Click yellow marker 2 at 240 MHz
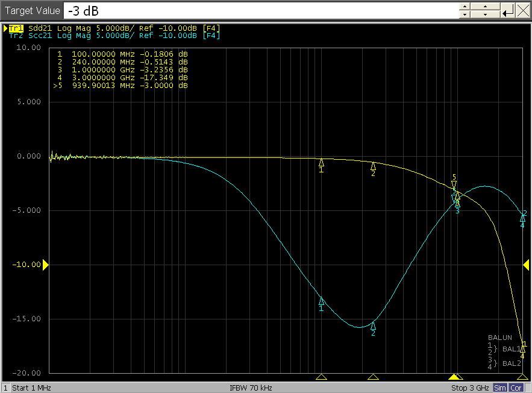This screenshot has width=532, height=393. [373, 166]
